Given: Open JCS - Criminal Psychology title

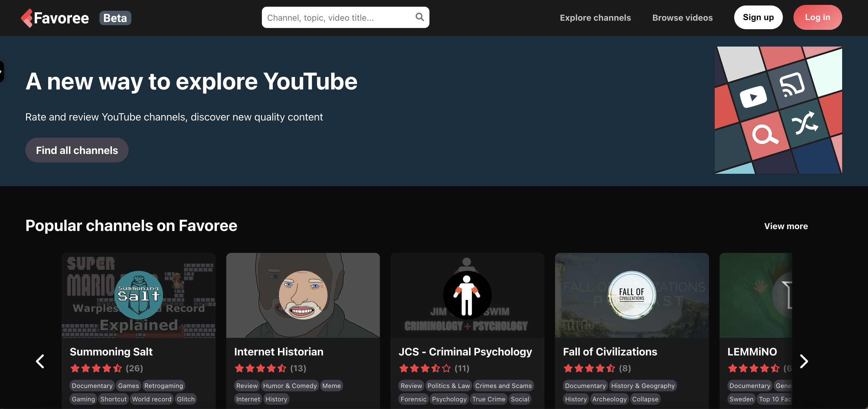Looking at the screenshot, I should coord(465,352).
